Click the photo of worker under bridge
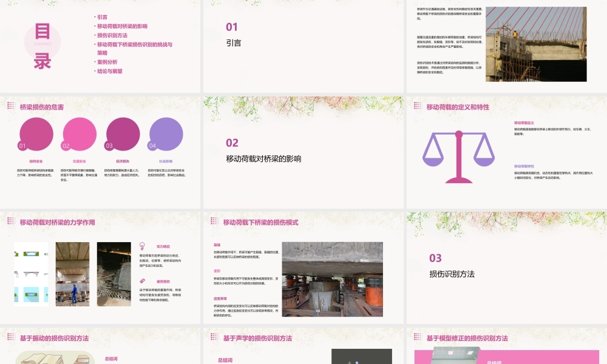607x364 pixels. click(72, 274)
